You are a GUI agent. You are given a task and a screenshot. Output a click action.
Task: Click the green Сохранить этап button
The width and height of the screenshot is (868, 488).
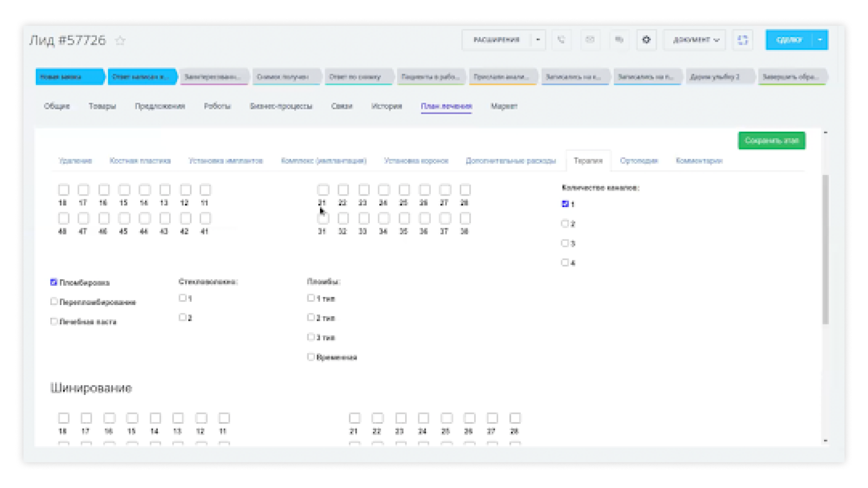(772, 141)
